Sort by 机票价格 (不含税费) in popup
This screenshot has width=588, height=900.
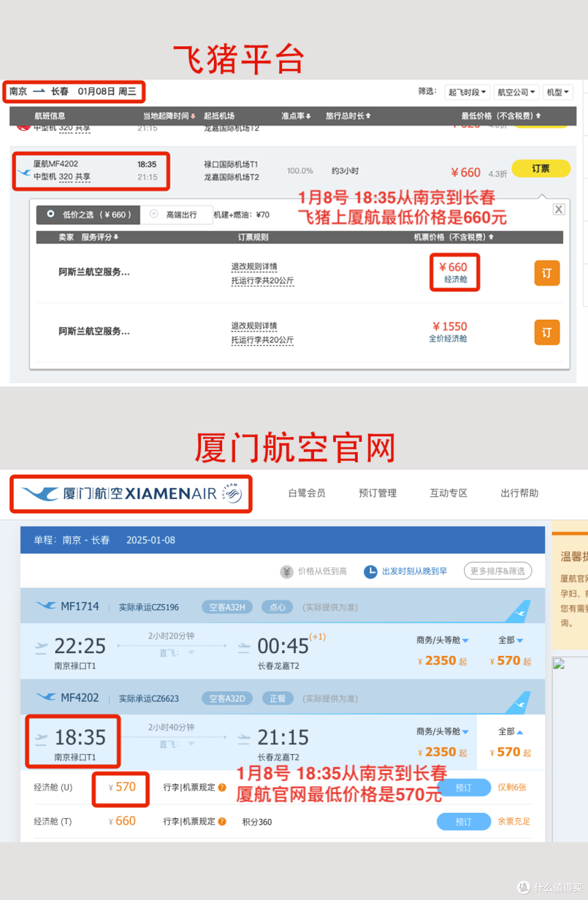pyautogui.click(x=454, y=237)
